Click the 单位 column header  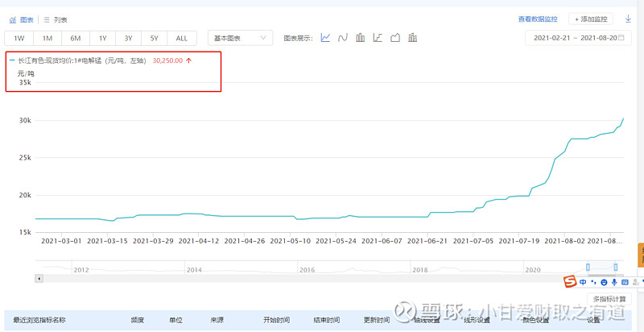click(175, 320)
